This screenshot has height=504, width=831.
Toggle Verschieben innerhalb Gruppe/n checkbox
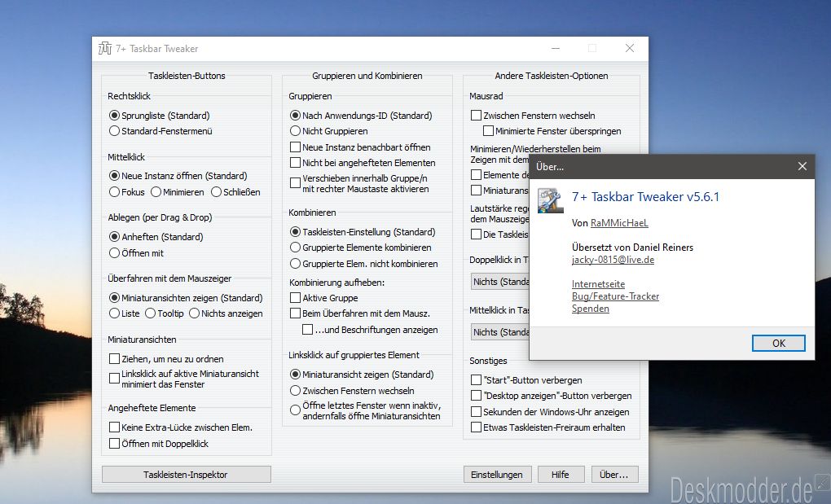295,183
